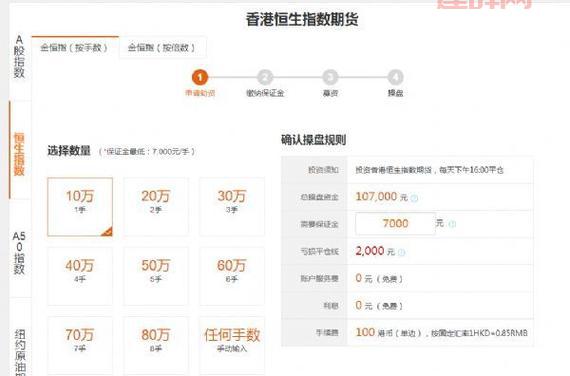Screen dimensions: 570x376
Task: Select the 80万 8手 option
Action: [156, 345]
